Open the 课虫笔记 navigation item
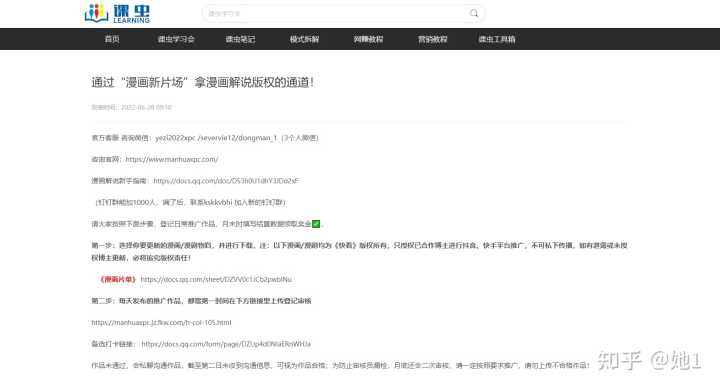Screen dimensions: 720x390 tap(240, 39)
